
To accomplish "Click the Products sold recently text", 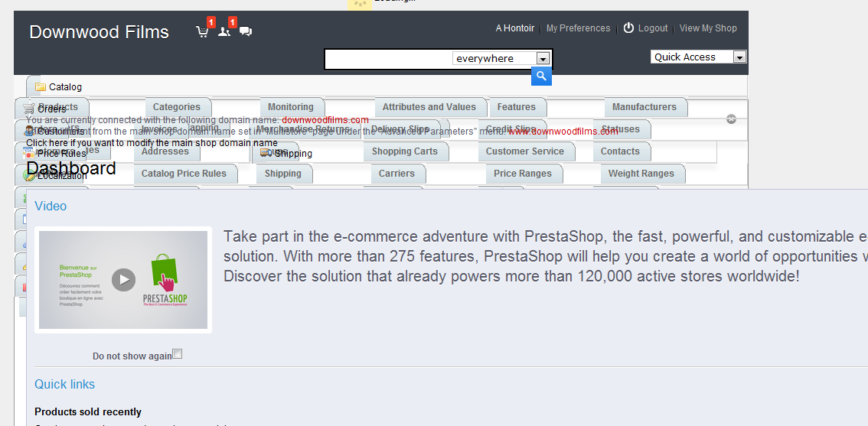I will [88, 411].
